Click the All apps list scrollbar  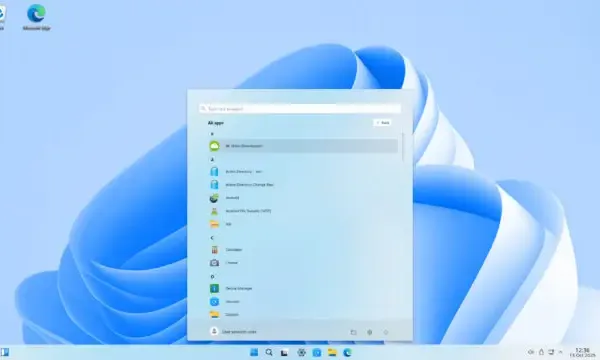[x=403, y=147]
